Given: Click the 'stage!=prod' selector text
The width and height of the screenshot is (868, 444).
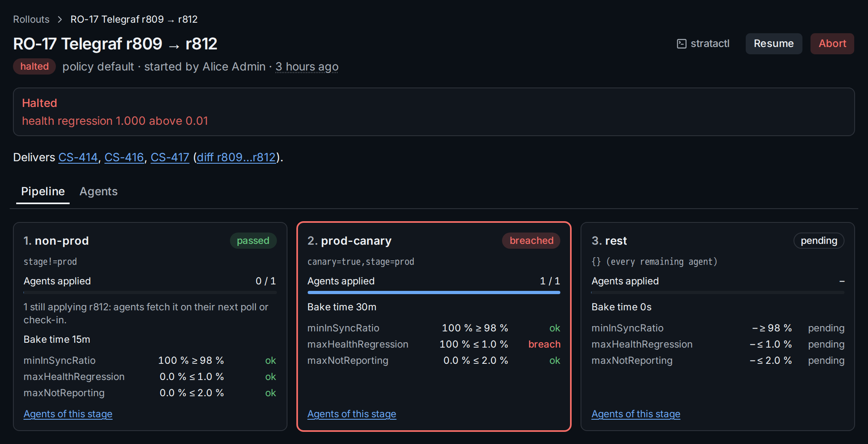Looking at the screenshot, I should pos(50,262).
